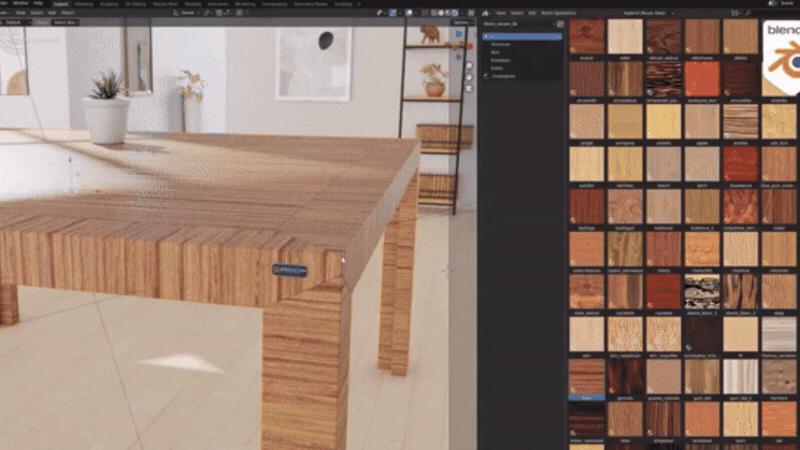This screenshot has width=800, height=450.
Task: Select the ash_burl material thumbnail
Action: (779, 121)
